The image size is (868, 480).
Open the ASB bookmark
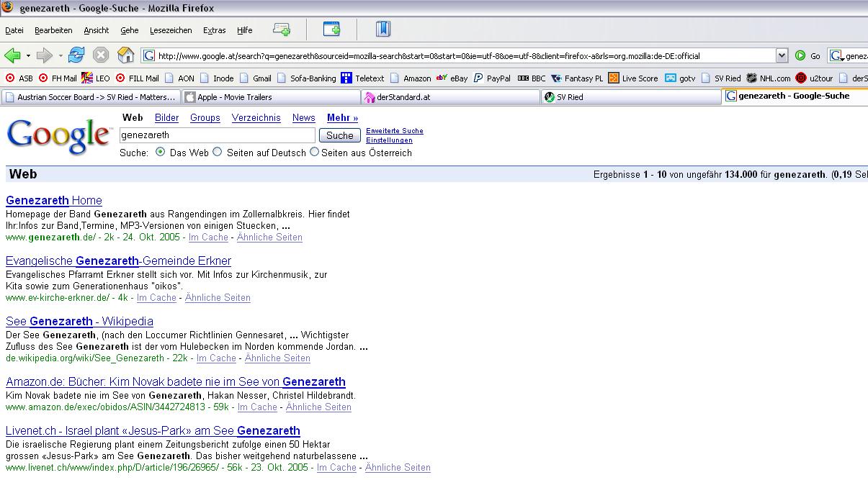19,78
